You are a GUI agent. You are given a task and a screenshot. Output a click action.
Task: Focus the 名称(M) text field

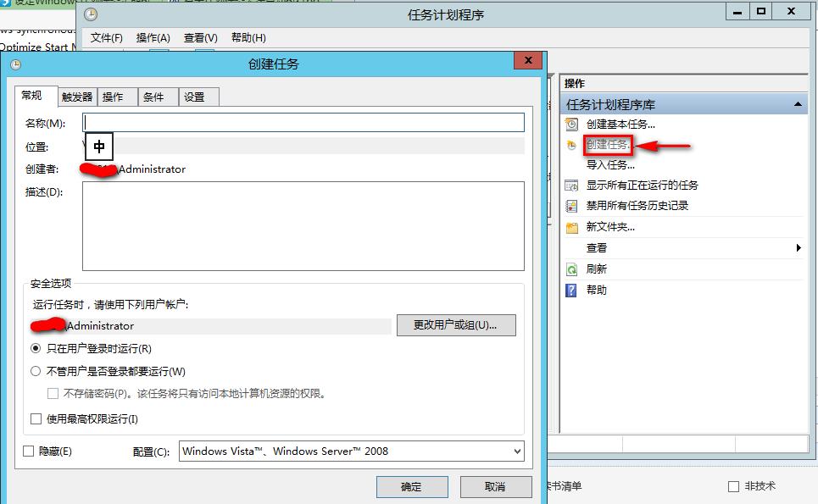303,123
